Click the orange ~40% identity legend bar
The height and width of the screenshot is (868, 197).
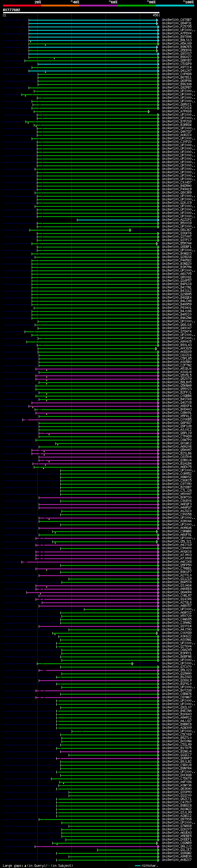[60, 6]
